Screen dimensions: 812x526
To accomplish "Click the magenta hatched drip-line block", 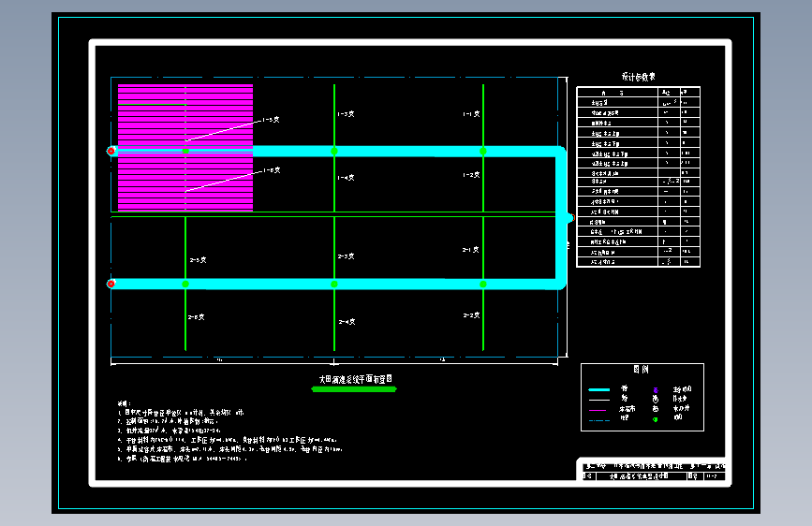I will [185, 148].
